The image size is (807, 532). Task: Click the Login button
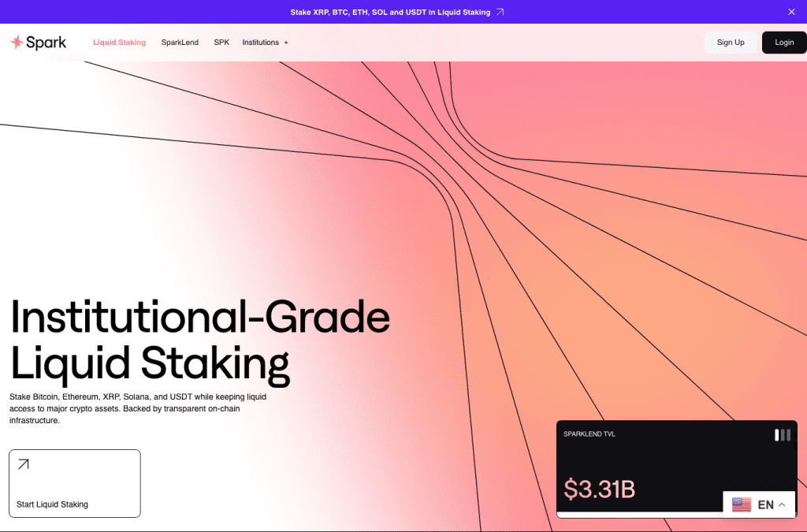tap(784, 43)
